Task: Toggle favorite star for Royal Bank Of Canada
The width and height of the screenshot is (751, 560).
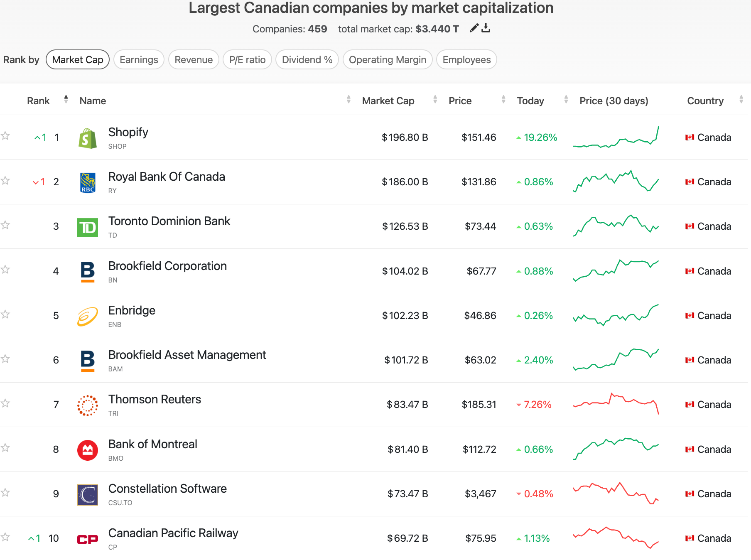Action: pos(5,180)
